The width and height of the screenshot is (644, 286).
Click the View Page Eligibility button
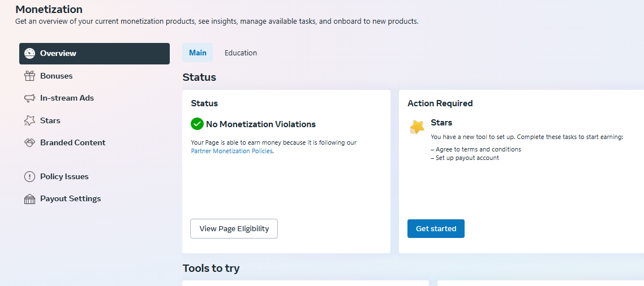click(x=234, y=228)
